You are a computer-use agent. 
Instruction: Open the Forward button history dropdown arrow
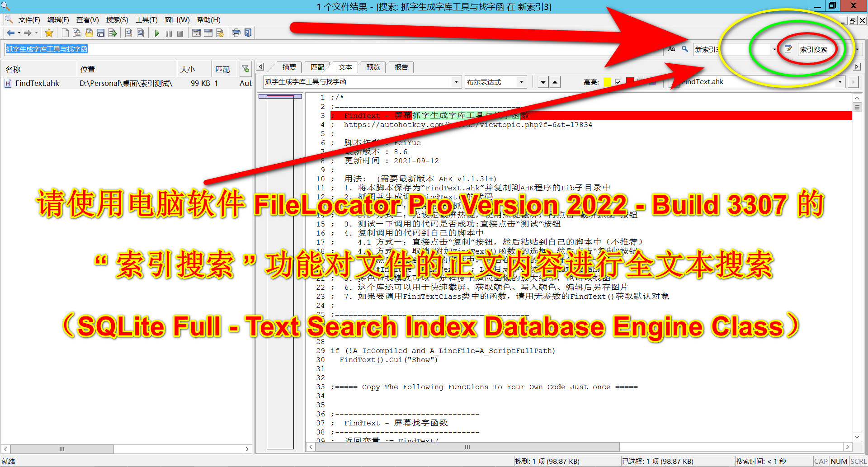(36, 33)
